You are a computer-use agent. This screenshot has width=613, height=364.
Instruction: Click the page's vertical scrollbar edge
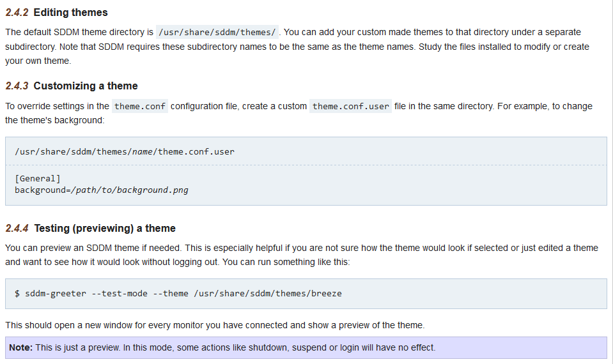pyautogui.click(x=612, y=182)
